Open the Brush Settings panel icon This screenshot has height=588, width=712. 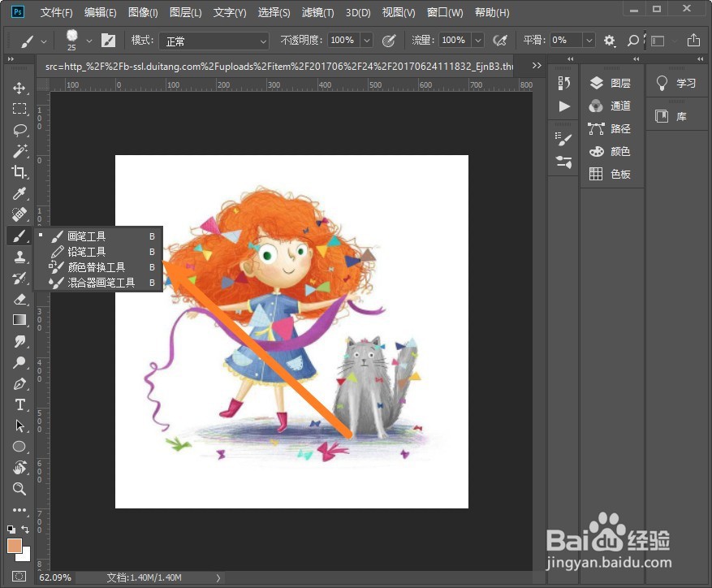(564, 139)
